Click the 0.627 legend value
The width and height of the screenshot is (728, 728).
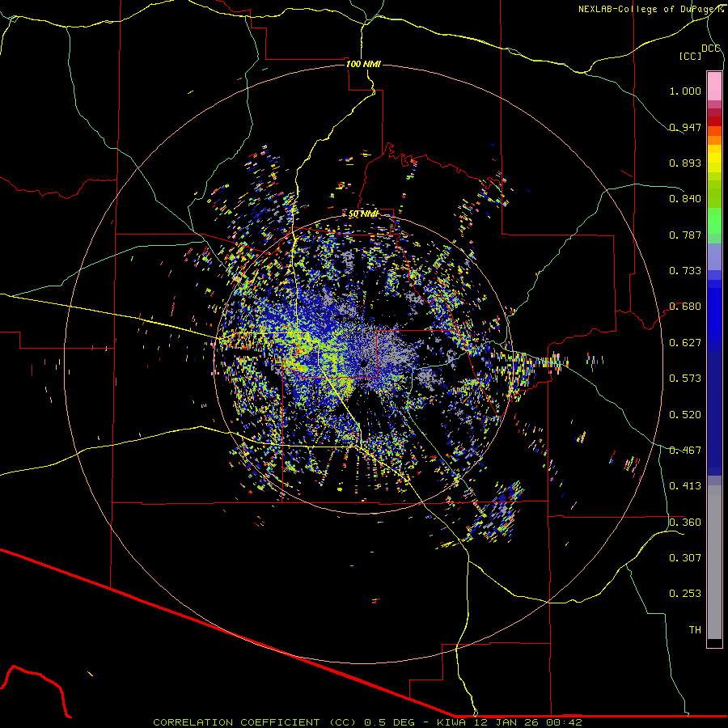click(685, 343)
